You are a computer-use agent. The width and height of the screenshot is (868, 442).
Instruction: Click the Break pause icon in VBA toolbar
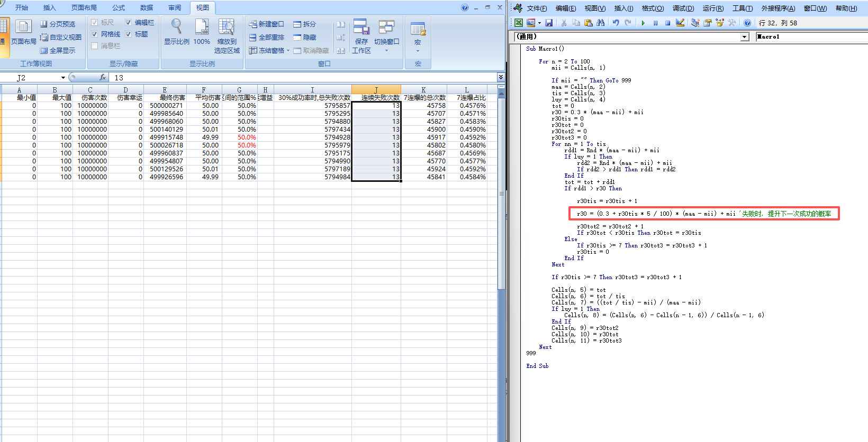click(655, 23)
